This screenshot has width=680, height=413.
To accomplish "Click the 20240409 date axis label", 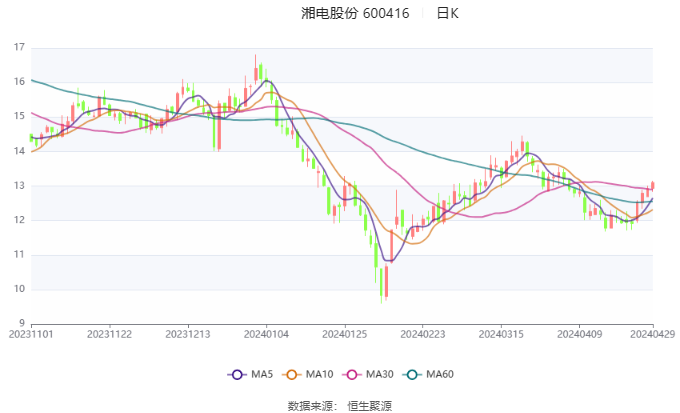I will tap(579, 334).
